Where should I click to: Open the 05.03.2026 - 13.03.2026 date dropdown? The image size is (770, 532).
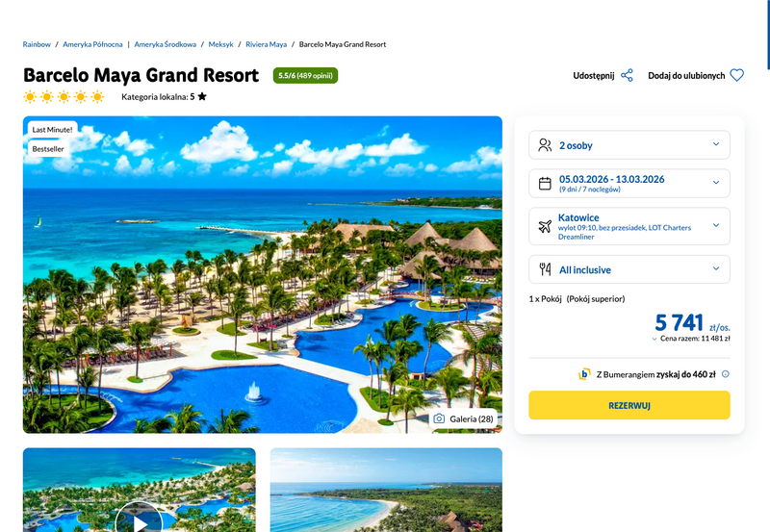[x=629, y=183]
